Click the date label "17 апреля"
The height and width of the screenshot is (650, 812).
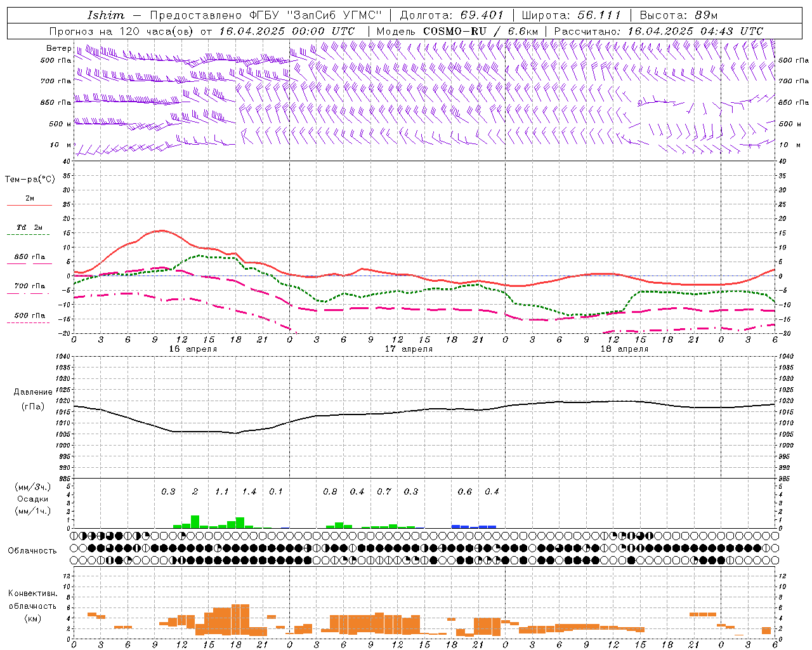click(409, 349)
